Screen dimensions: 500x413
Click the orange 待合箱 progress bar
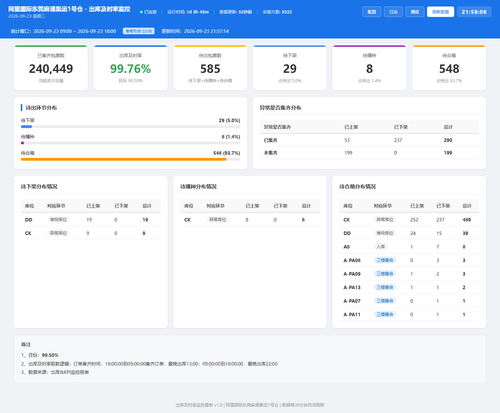(124, 159)
